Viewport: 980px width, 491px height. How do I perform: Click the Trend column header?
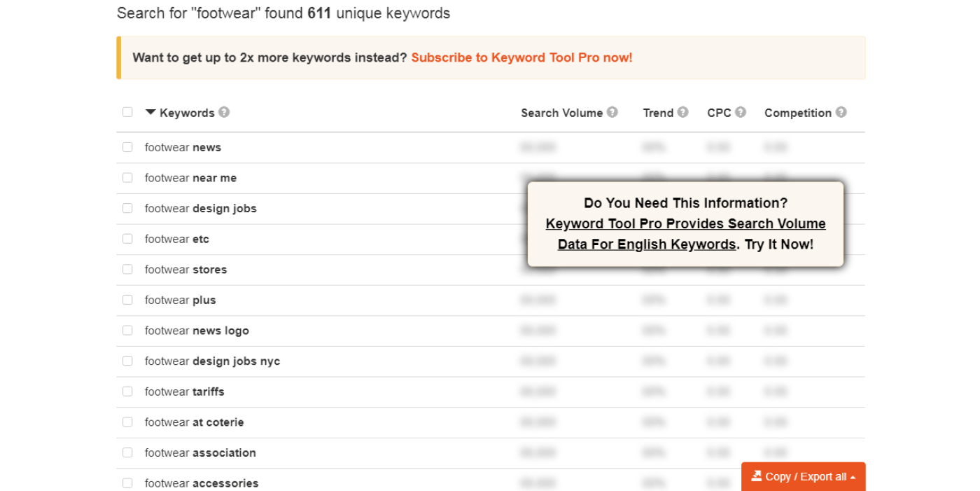point(658,113)
